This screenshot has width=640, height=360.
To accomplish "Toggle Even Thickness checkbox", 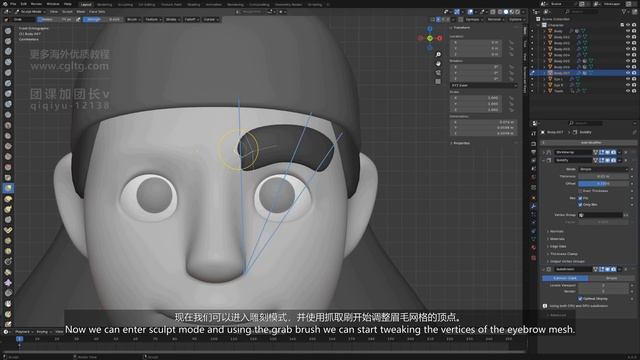I will [580, 191].
